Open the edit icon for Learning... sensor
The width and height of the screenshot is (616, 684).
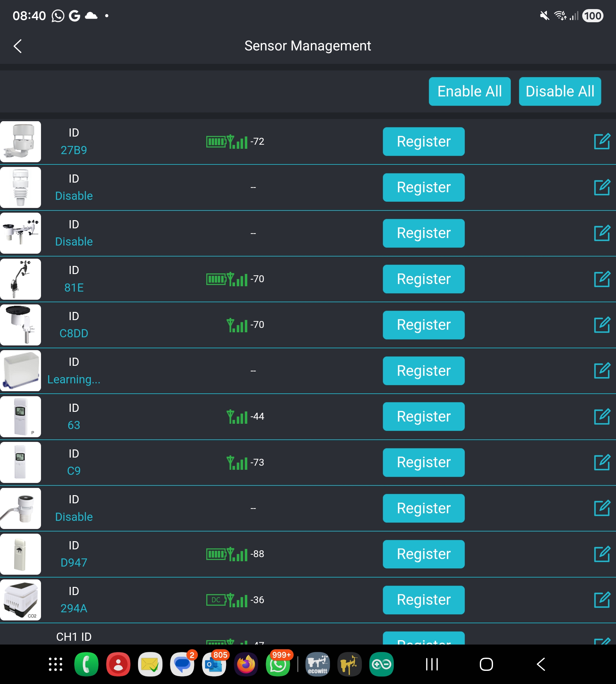602,371
